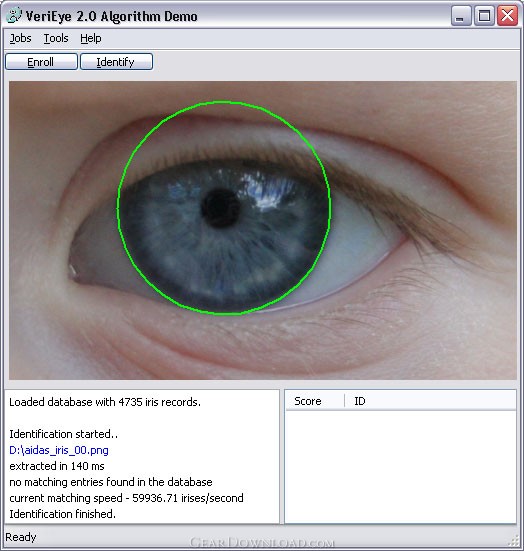Click the 'Identification finished.' log line
The width and height of the screenshot is (524, 551).
coord(62,514)
